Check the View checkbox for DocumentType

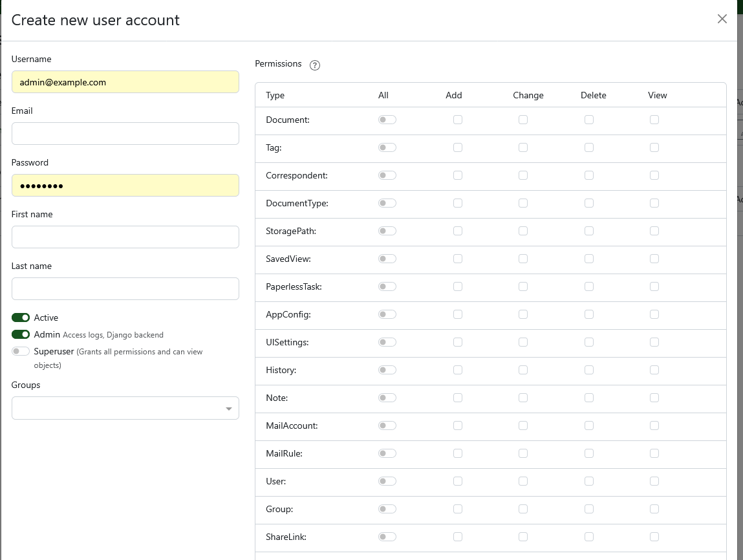[654, 203]
